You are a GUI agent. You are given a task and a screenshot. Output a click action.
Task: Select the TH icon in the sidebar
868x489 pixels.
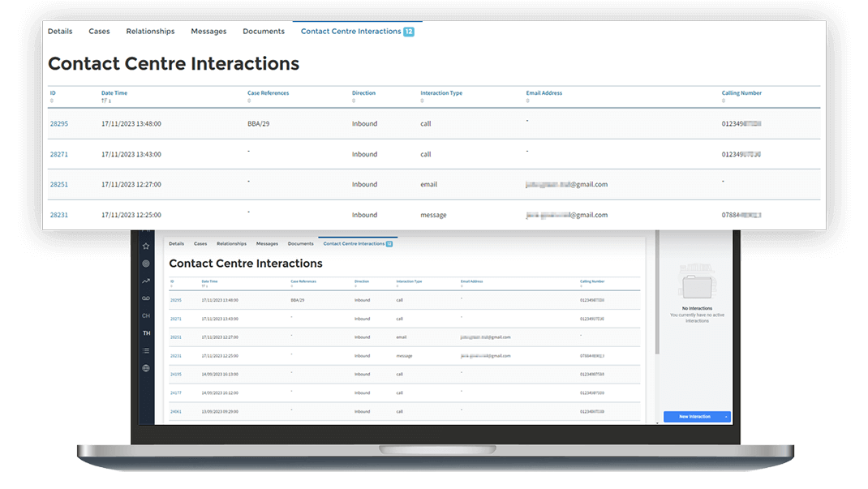click(x=145, y=332)
